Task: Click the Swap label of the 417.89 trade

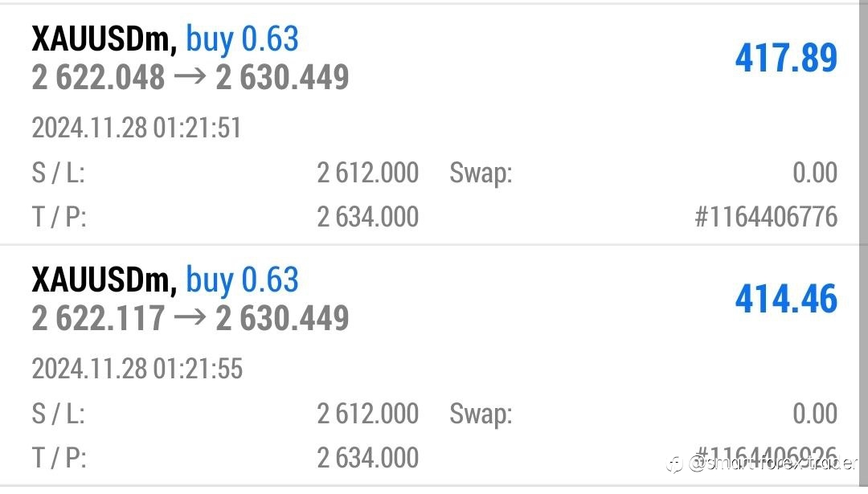Action: 480,173
